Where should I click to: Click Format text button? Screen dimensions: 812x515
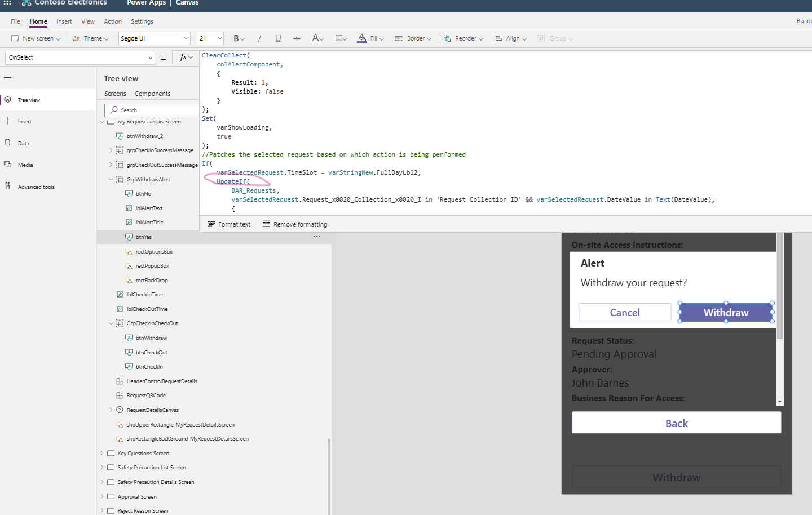pos(229,224)
